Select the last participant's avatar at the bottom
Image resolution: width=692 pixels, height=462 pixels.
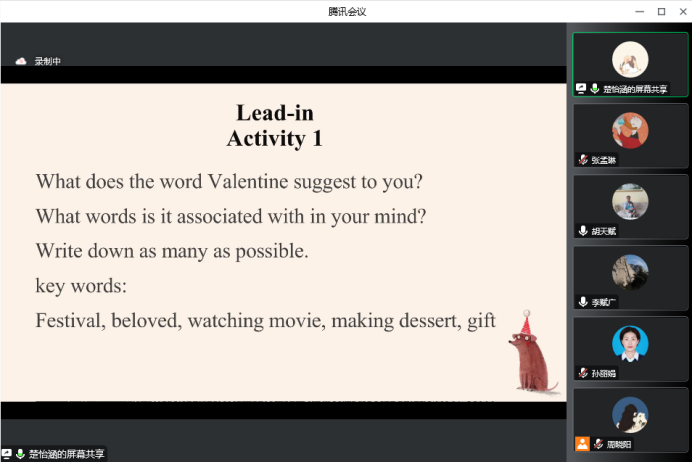click(630, 414)
